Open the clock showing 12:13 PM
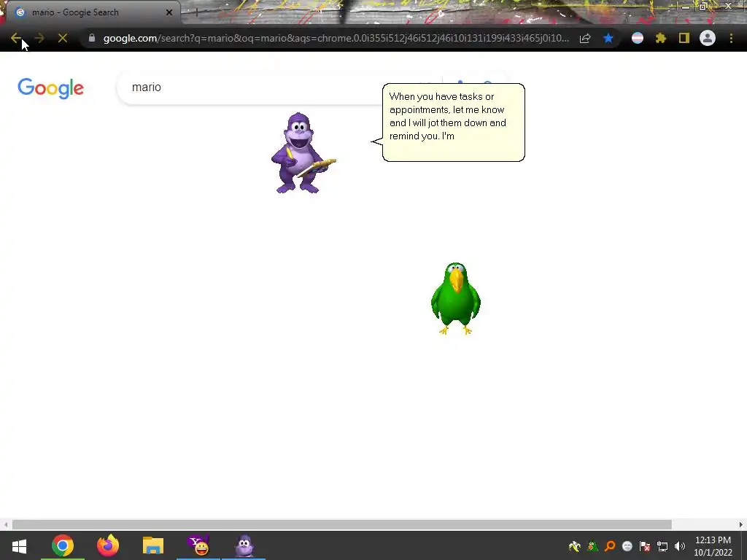This screenshot has height=560, width=747. [713, 546]
